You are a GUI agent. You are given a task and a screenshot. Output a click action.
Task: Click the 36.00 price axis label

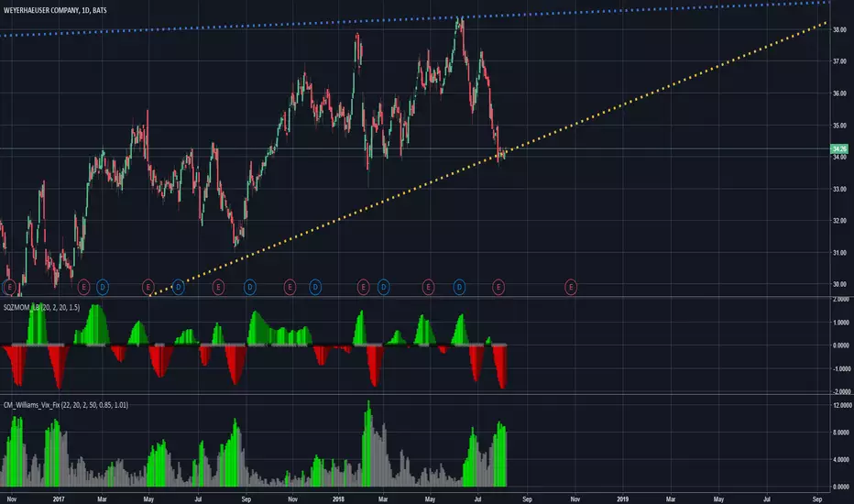[x=839, y=93]
